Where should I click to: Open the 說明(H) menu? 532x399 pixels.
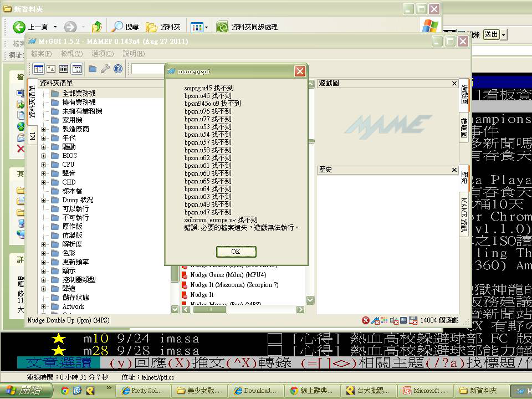[x=134, y=54]
